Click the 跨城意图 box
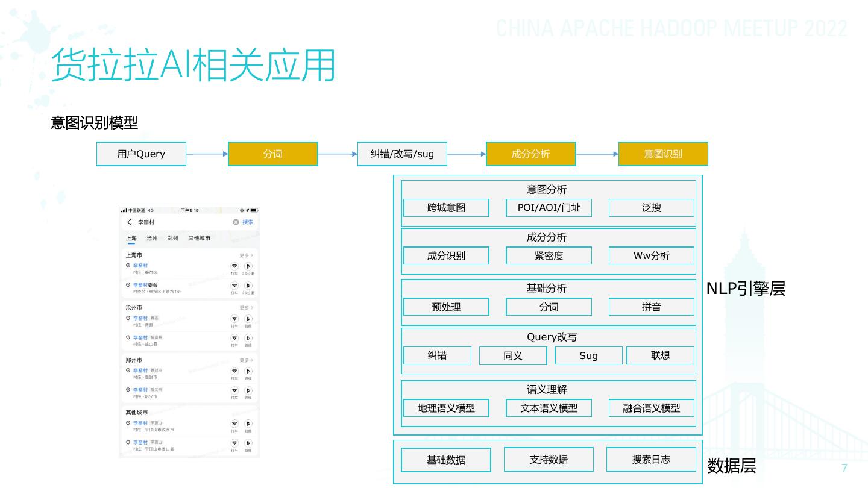Viewport: 868px width, 488px height. click(446, 208)
